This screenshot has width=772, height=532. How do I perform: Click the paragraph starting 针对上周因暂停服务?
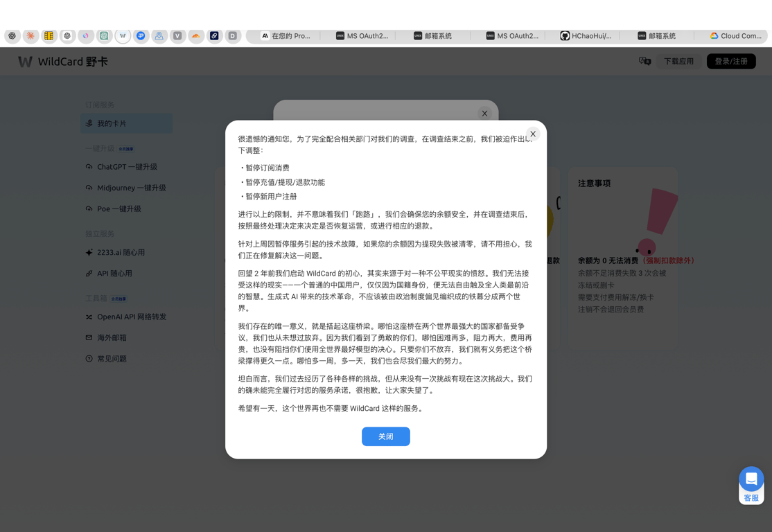click(385, 250)
